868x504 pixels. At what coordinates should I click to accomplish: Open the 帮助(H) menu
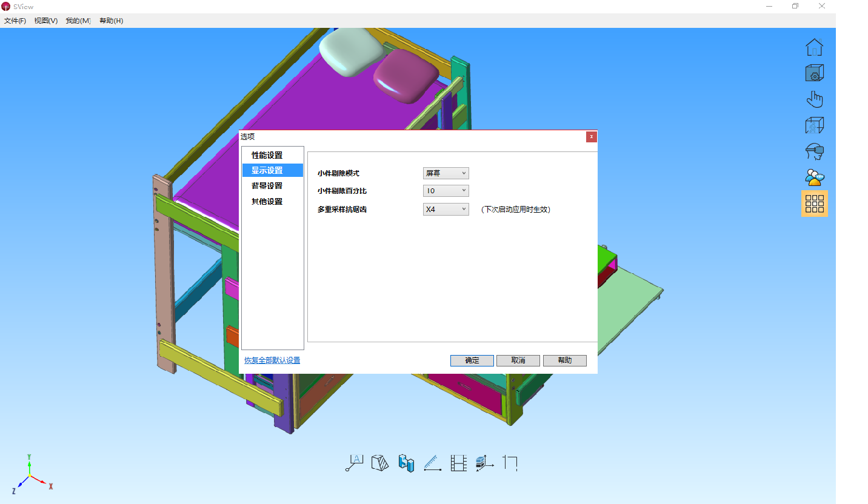[111, 21]
